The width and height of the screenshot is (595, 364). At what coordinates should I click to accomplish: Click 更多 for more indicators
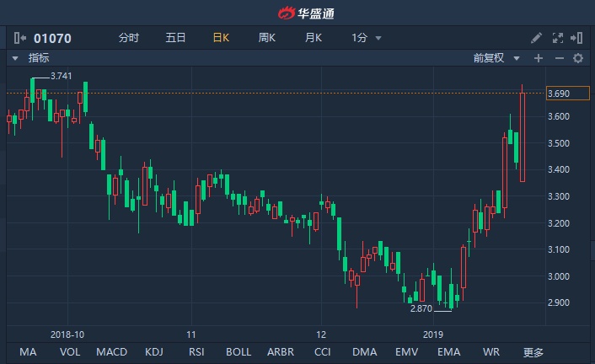(533, 352)
